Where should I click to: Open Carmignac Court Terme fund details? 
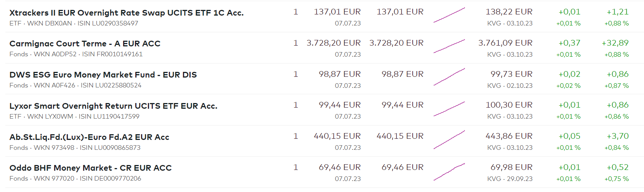click(85, 44)
